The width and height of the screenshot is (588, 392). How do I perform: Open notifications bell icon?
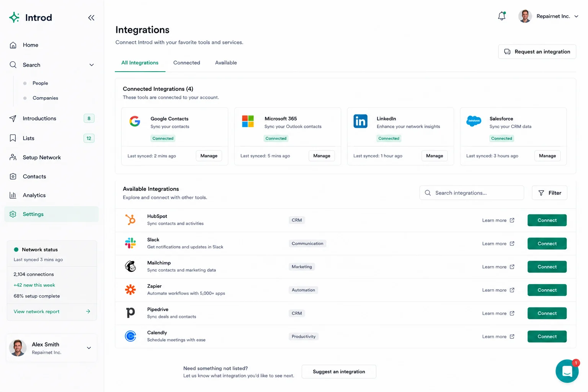[x=502, y=16]
